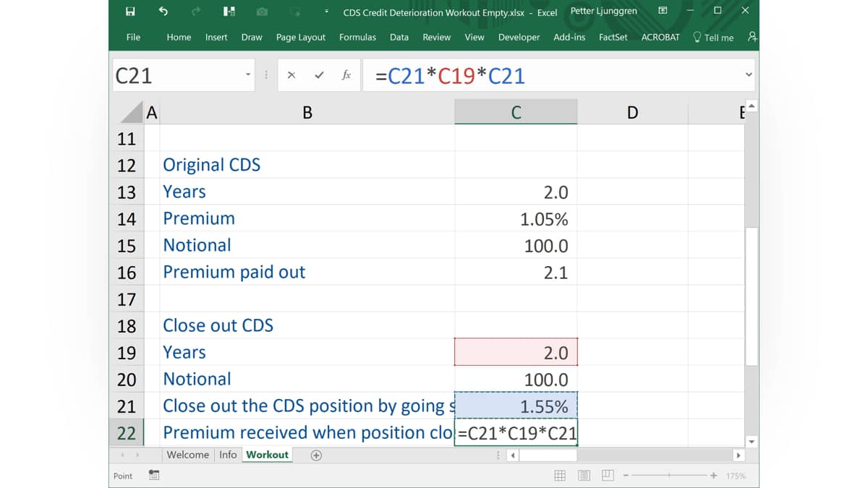Switch to the View ribbon tab

point(475,37)
